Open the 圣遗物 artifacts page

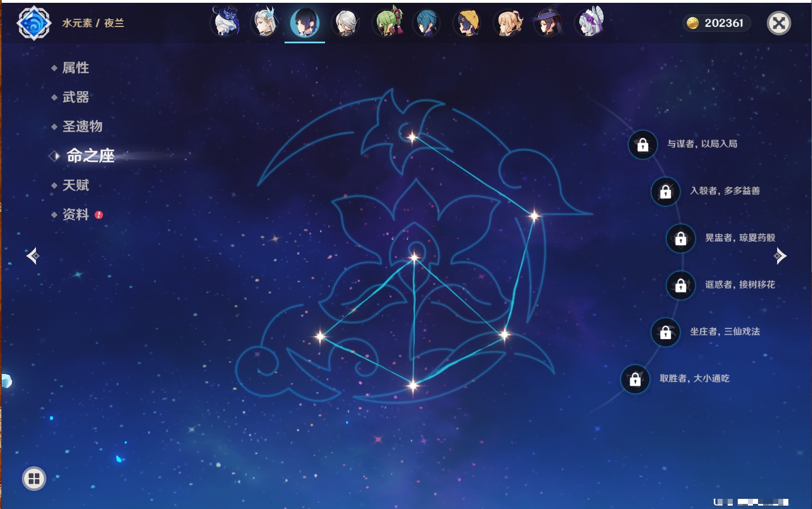tap(83, 127)
